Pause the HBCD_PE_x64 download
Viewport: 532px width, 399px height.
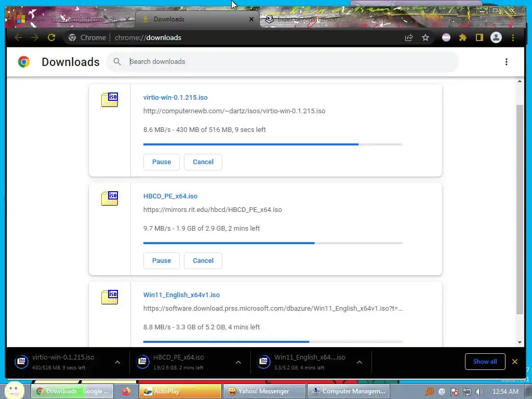point(162,261)
